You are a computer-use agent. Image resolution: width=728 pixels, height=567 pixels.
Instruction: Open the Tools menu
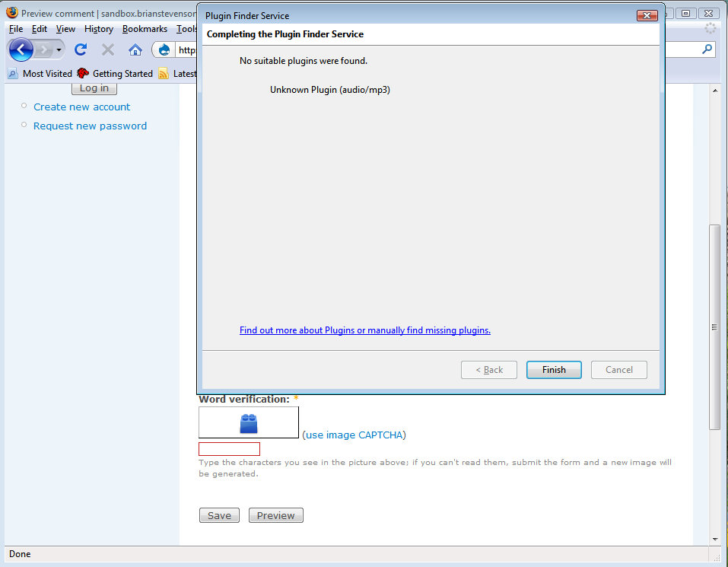pyautogui.click(x=187, y=28)
